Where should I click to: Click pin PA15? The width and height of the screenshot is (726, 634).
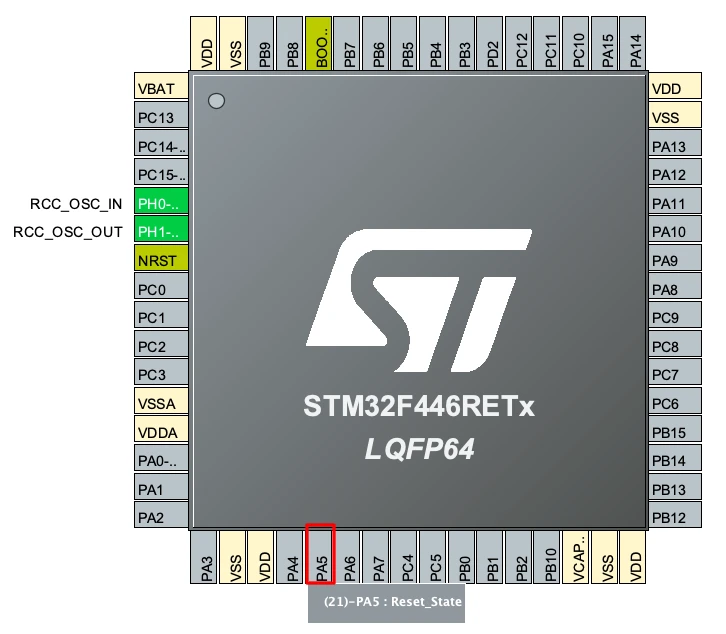pos(604,43)
